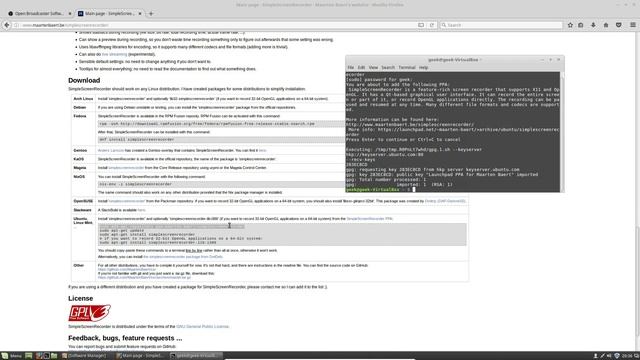The image size is (640, 360).
Task: Reload the page with the refresh icon
Action: 432,25
